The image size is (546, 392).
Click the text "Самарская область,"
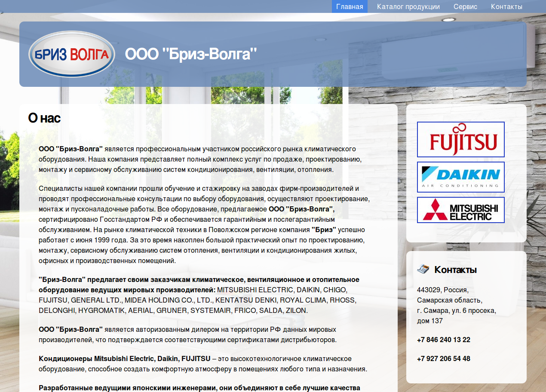point(450,300)
